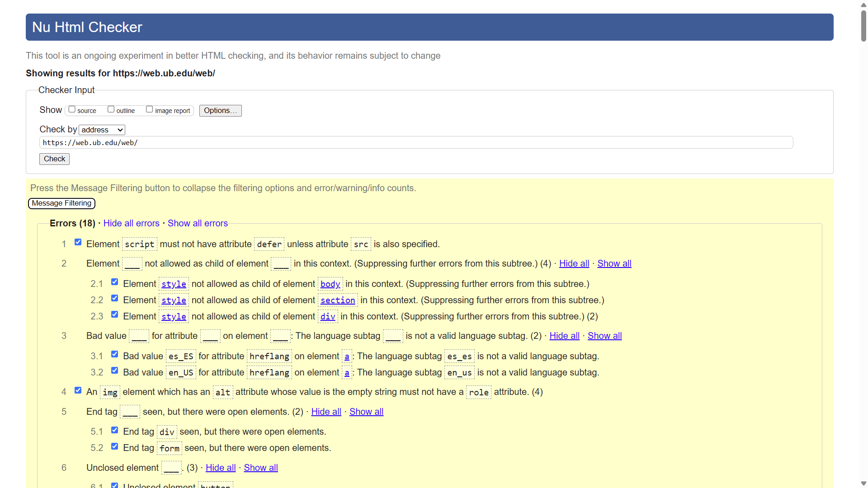Click Hide all for language subtag errors
This screenshot has width=868, height=488.
[564, 336]
